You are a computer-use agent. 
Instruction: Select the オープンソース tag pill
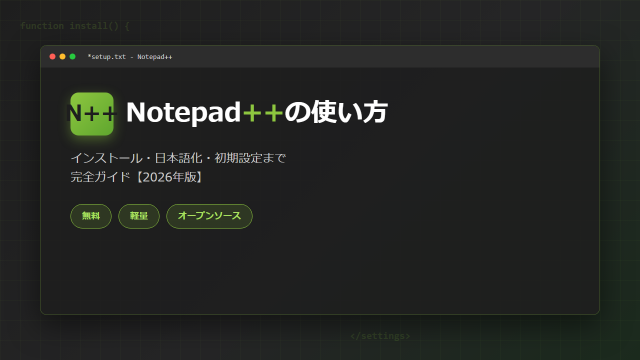(x=209, y=216)
